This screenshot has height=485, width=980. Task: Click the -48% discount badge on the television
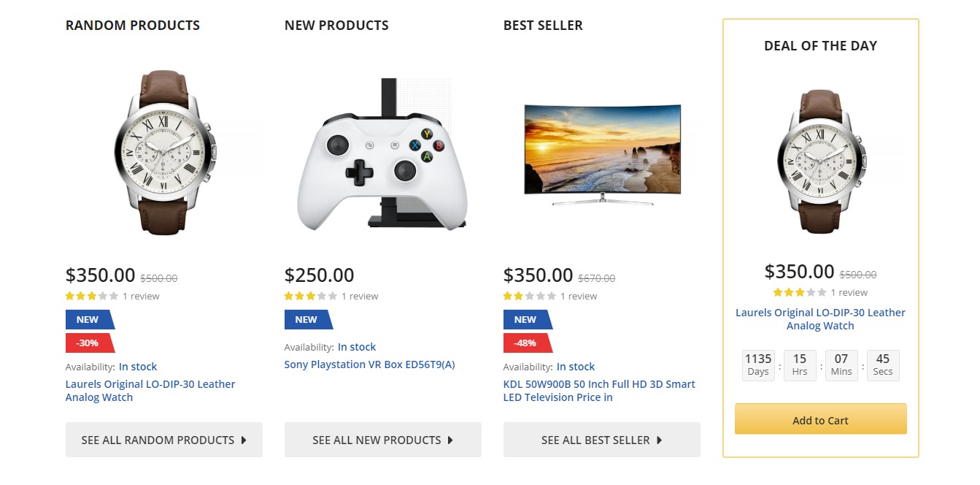[526, 343]
